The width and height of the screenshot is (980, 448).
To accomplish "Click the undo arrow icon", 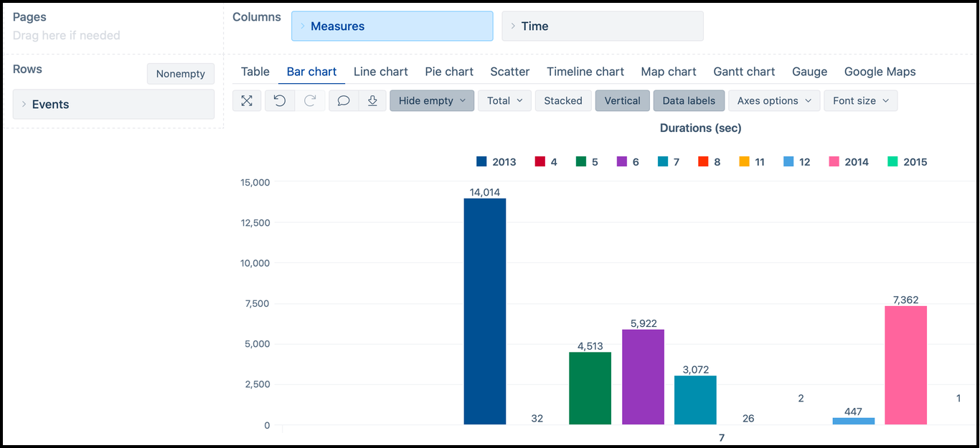I will 280,101.
